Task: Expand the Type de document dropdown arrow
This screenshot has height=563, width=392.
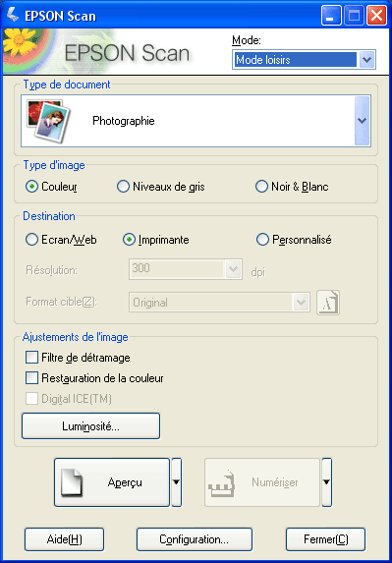Action: pos(363,121)
